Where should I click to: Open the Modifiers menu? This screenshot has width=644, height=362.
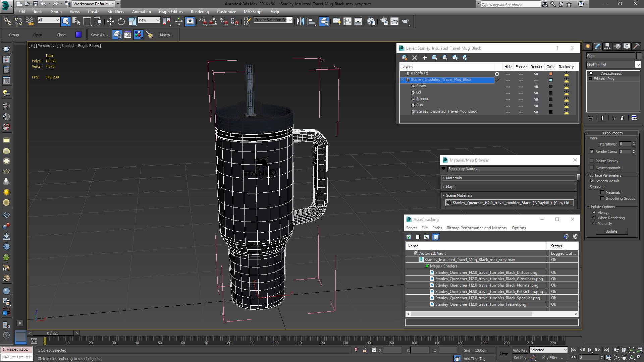[x=115, y=11]
